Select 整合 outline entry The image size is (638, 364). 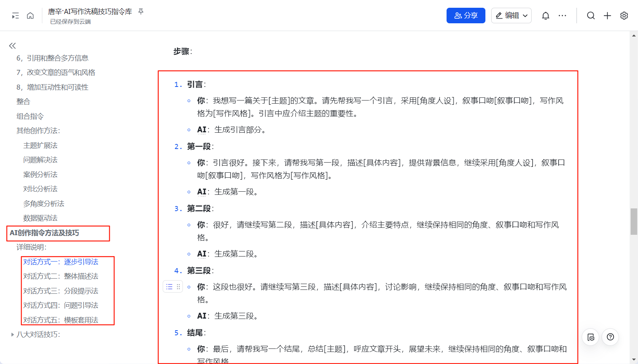(23, 102)
